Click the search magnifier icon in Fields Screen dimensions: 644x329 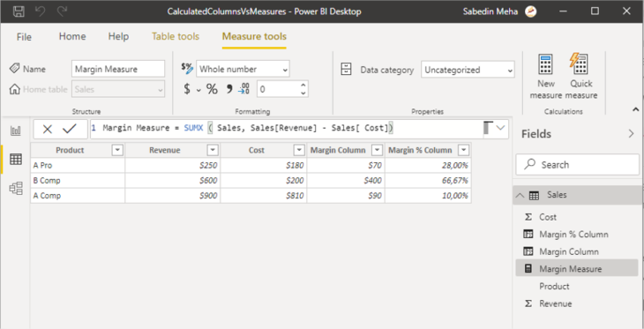pyautogui.click(x=530, y=164)
